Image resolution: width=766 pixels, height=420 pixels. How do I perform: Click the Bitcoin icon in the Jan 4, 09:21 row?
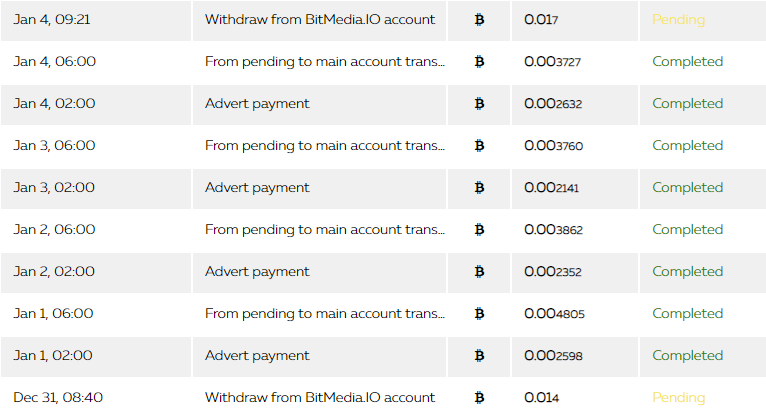(479, 20)
